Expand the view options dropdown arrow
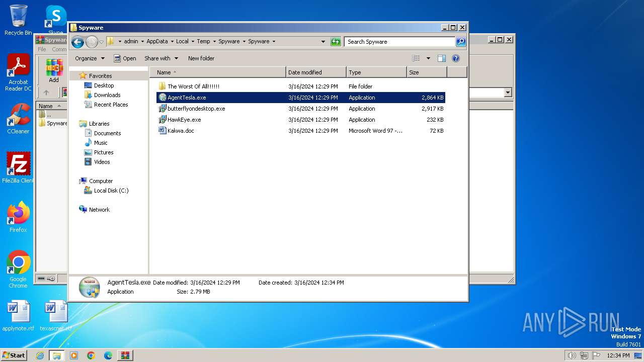 pyautogui.click(x=428, y=58)
